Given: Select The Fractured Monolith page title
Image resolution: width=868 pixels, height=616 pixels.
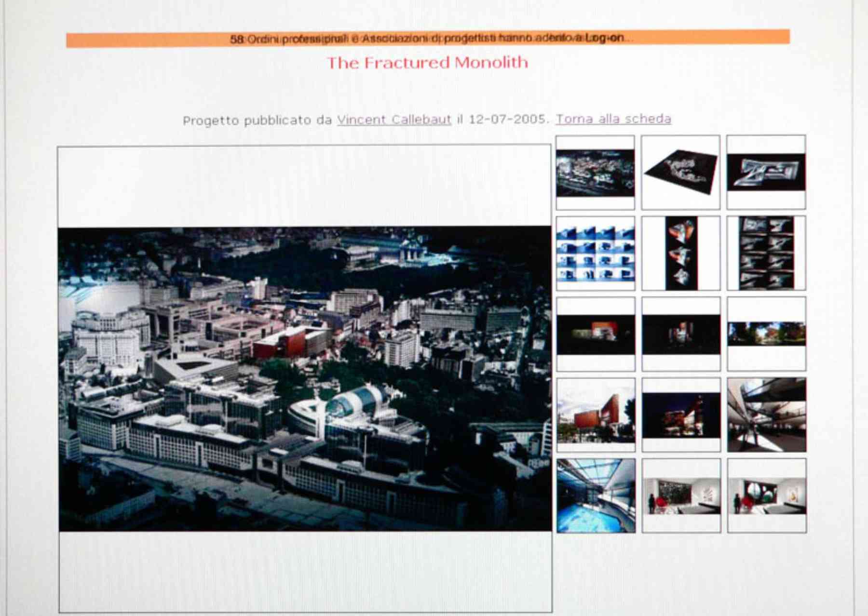Looking at the screenshot, I should pyautogui.click(x=428, y=63).
